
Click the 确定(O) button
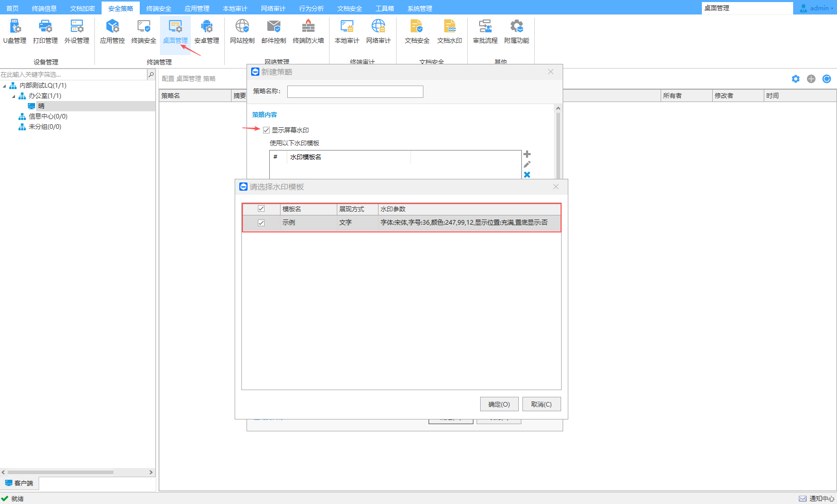pos(499,405)
